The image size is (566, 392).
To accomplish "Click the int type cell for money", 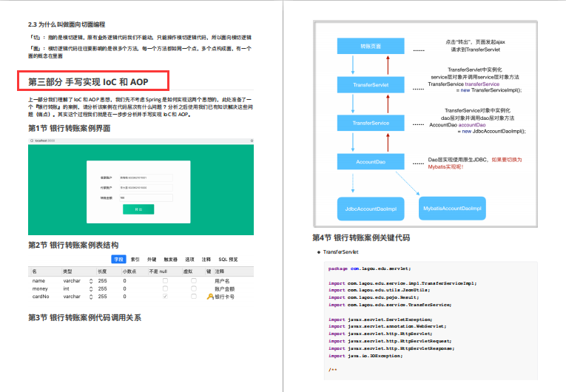I will tap(66, 288).
